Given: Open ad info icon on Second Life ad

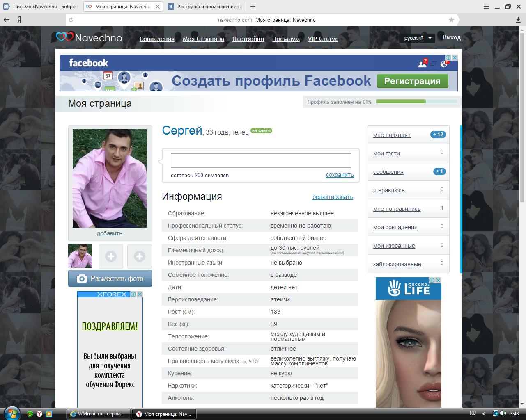Looking at the screenshot, I should 432,280.
